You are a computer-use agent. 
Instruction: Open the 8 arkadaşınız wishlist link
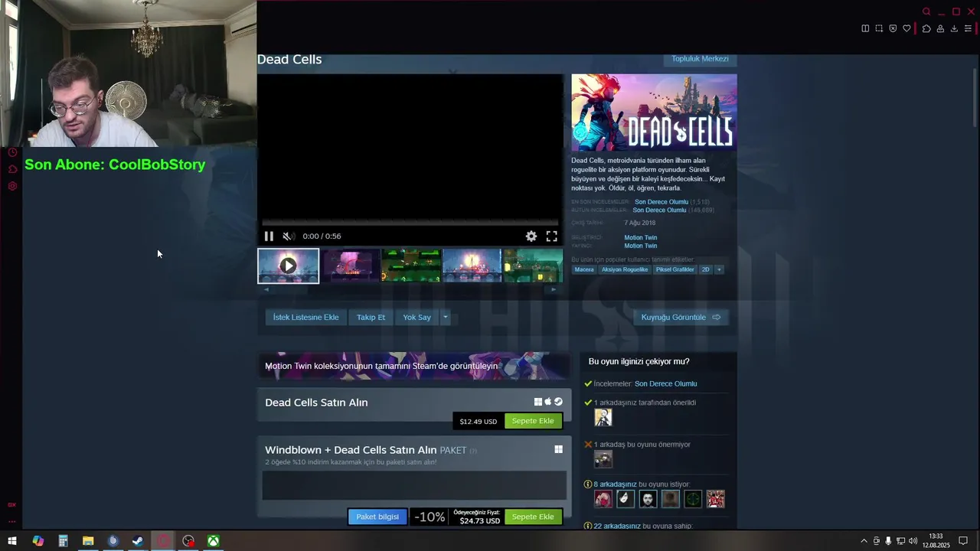click(615, 484)
